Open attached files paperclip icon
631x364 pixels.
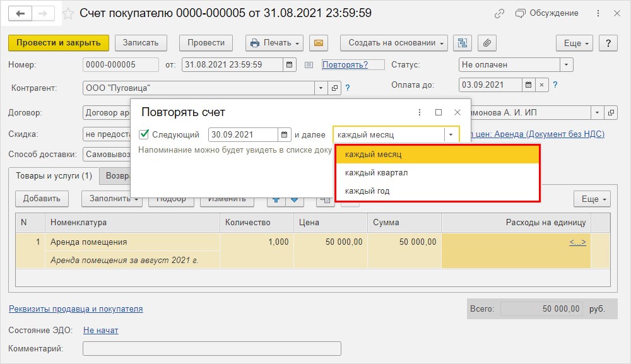point(487,43)
